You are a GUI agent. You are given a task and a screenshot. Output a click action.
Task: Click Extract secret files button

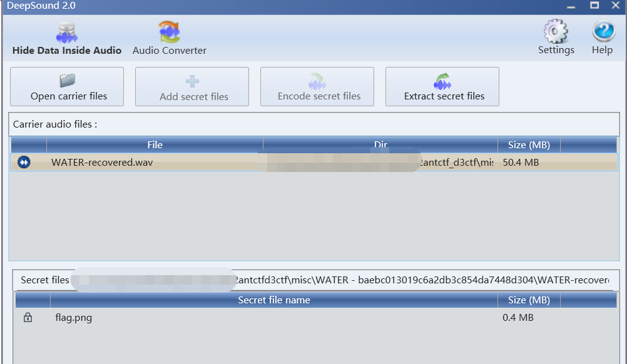tap(442, 87)
